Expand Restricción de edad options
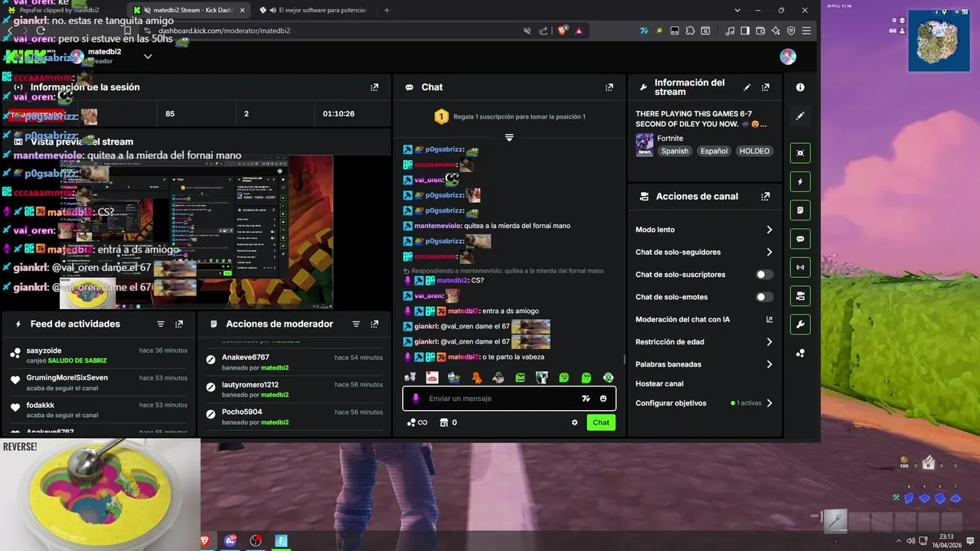Viewport: 980px width, 551px height. pos(769,342)
